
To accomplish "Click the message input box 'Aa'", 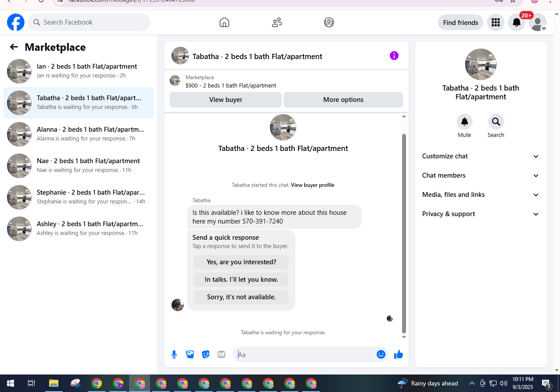I will tap(305, 354).
